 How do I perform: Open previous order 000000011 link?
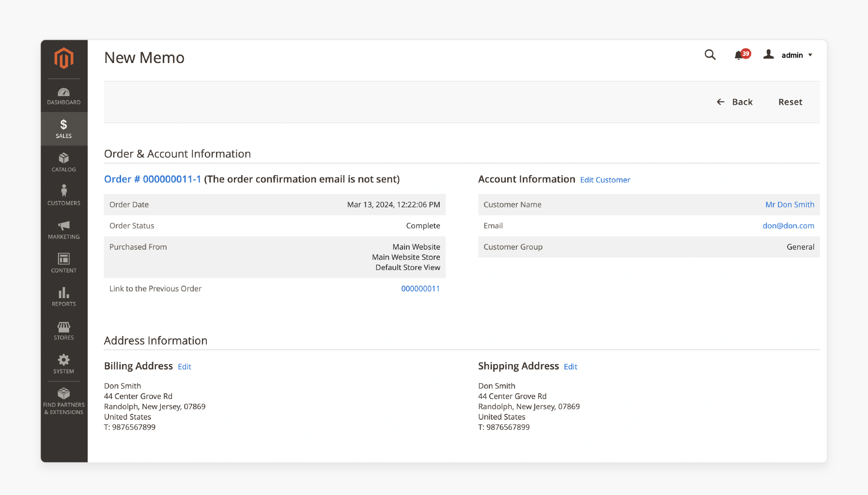(x=420, y=288)
